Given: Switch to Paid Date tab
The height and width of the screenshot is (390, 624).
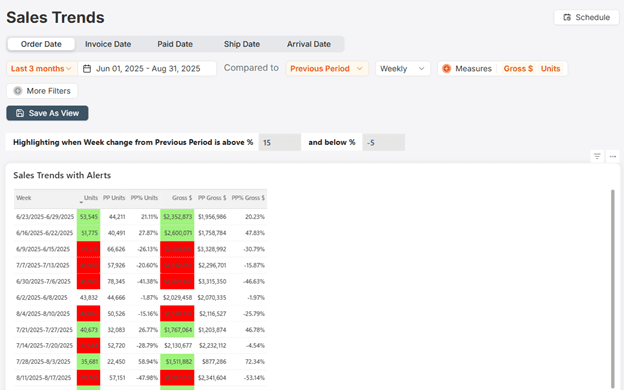Looking at the screenshot, I should 175,44.
